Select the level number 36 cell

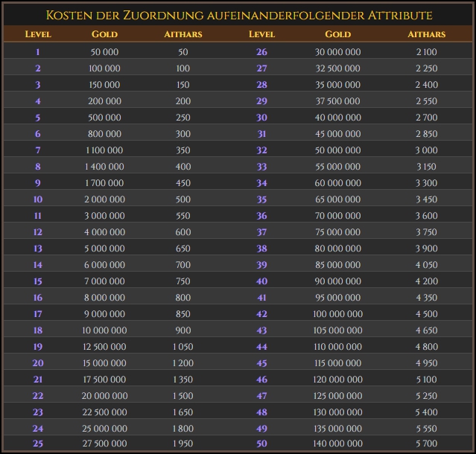tap(261, 216)
